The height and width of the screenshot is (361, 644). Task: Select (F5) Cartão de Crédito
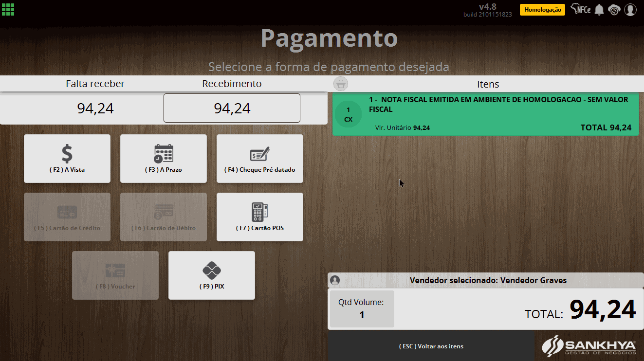pos(67,217)
